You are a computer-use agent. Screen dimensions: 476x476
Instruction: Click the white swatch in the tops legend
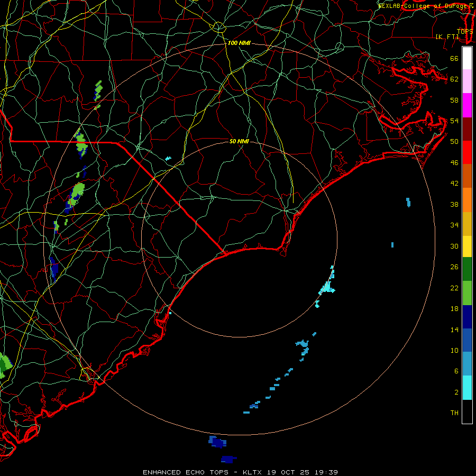click(x=467, y=58)
